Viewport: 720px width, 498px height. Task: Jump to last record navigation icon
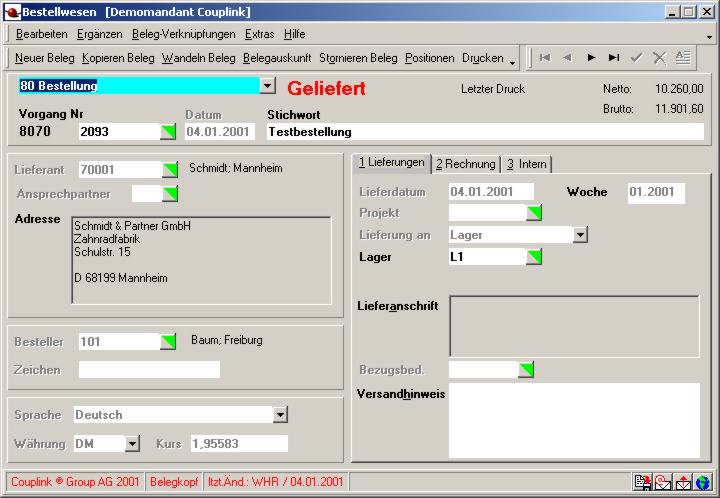(614, 58)
